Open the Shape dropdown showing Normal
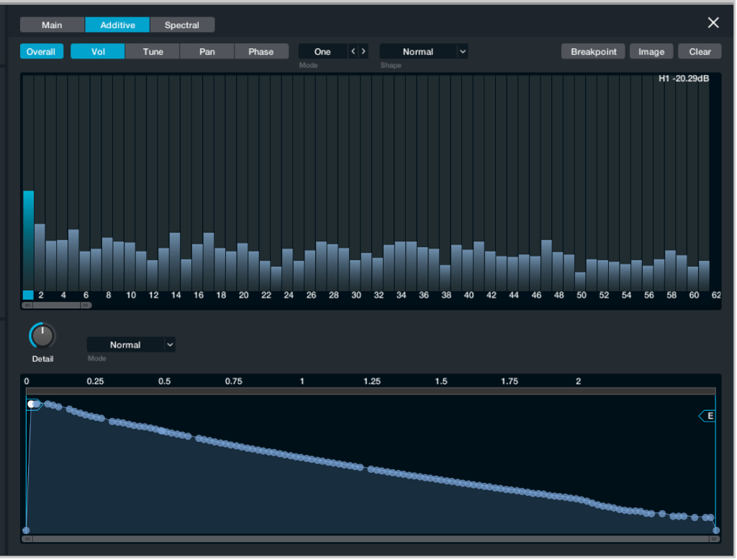This screenshot has width=737, height=560. (424, 52)
